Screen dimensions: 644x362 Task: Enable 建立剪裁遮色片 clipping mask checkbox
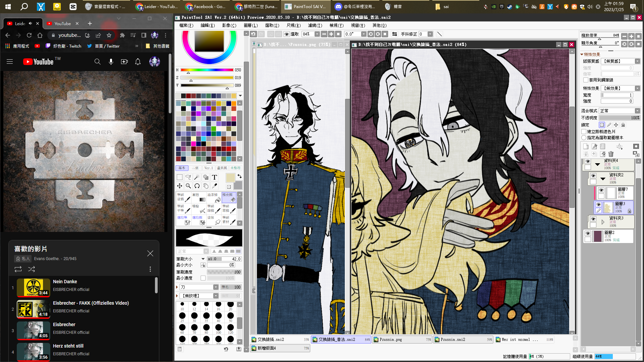584,132
